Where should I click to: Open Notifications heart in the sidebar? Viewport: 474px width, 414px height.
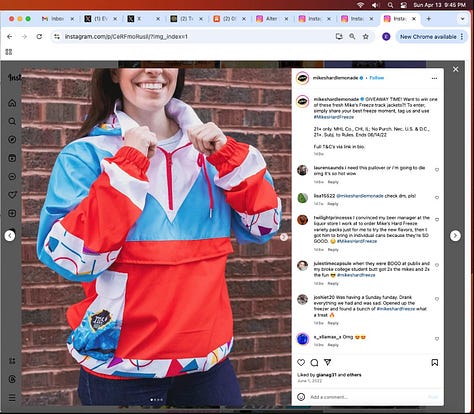[12, 195]
